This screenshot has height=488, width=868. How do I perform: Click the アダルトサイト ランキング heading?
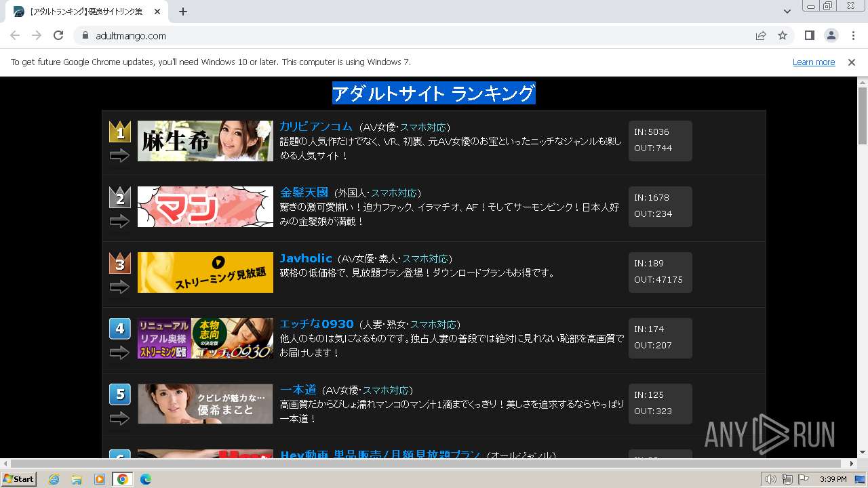pos(434,94)
